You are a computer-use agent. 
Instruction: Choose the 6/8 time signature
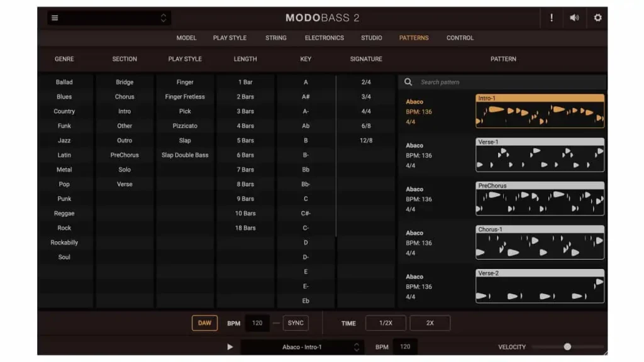tap(366, 126)
